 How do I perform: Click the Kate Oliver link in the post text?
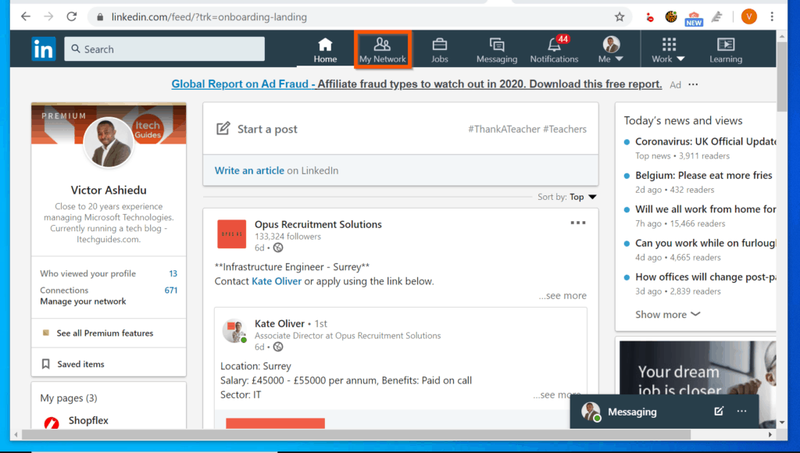pos(277,281)
